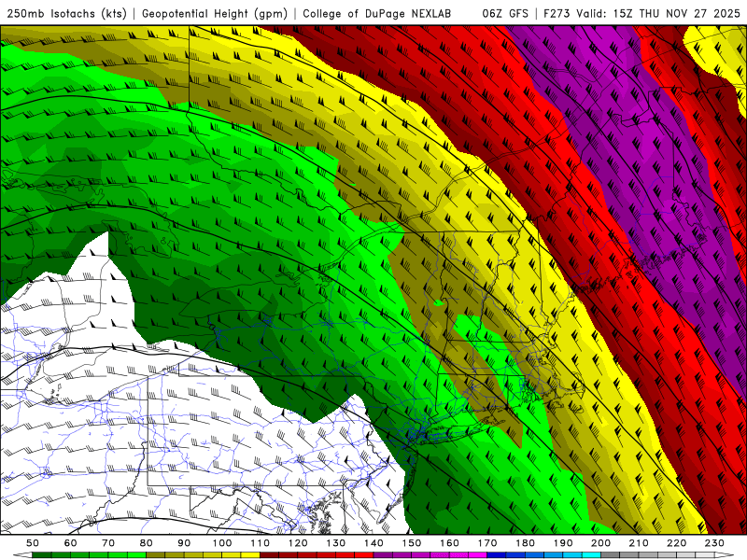The width and height of the screenshot is (747, 560).
Task: Click the 'College of DuPage NEXLAB' label
Action: pos(377,14)
